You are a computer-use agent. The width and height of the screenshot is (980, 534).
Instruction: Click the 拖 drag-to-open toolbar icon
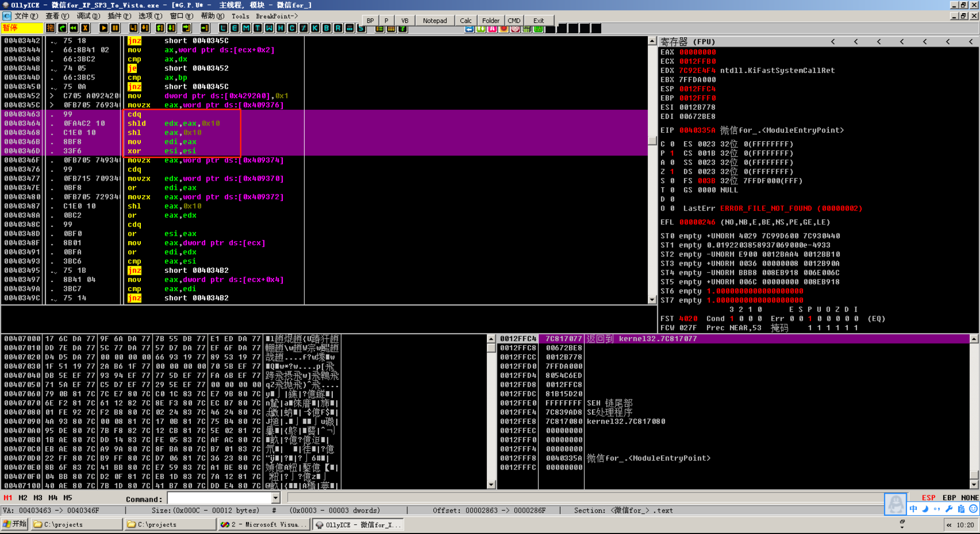[x=50, y=28]
